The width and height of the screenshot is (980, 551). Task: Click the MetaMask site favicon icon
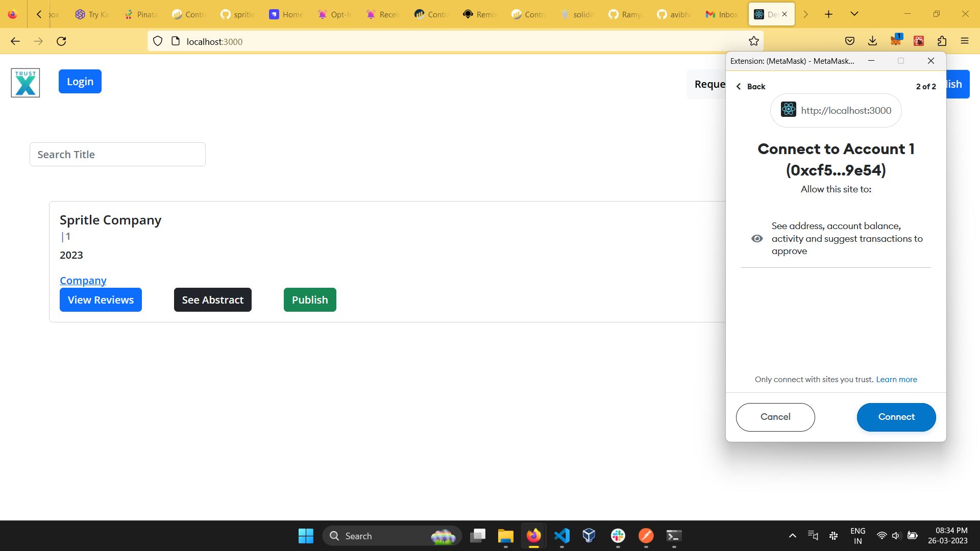click(787, 110)
